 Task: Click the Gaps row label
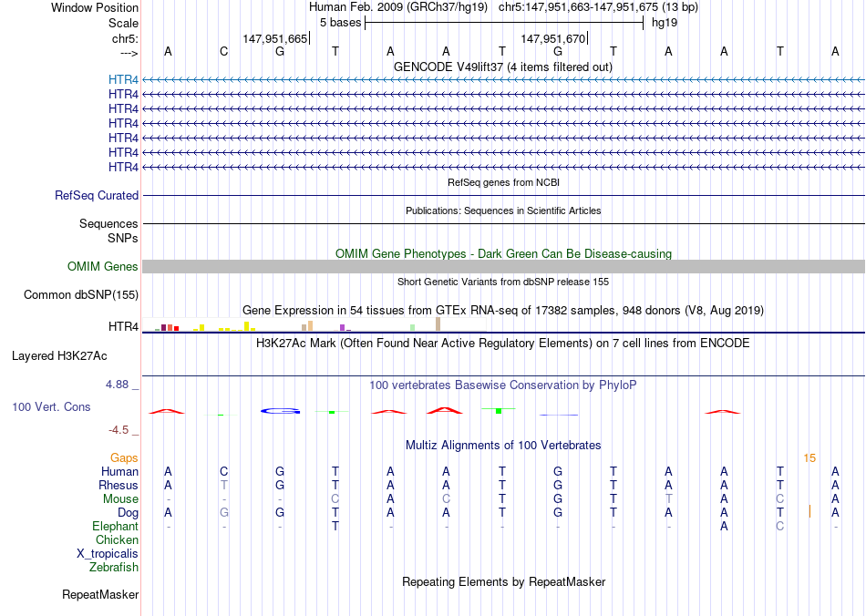click(124, 457)
